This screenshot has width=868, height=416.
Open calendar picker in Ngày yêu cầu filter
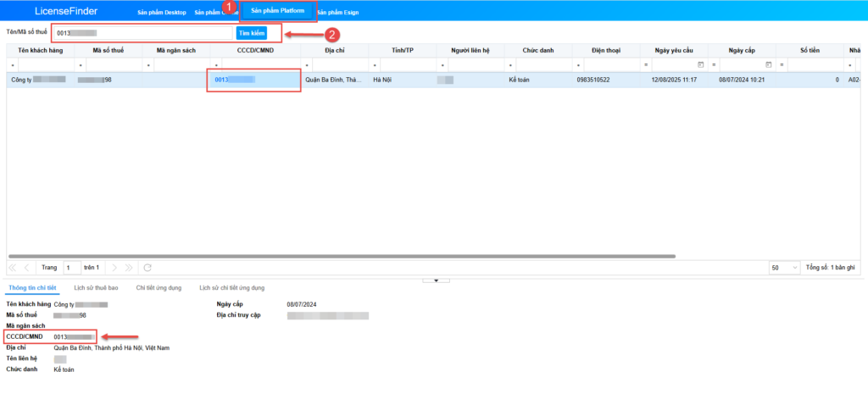(700, 64)
